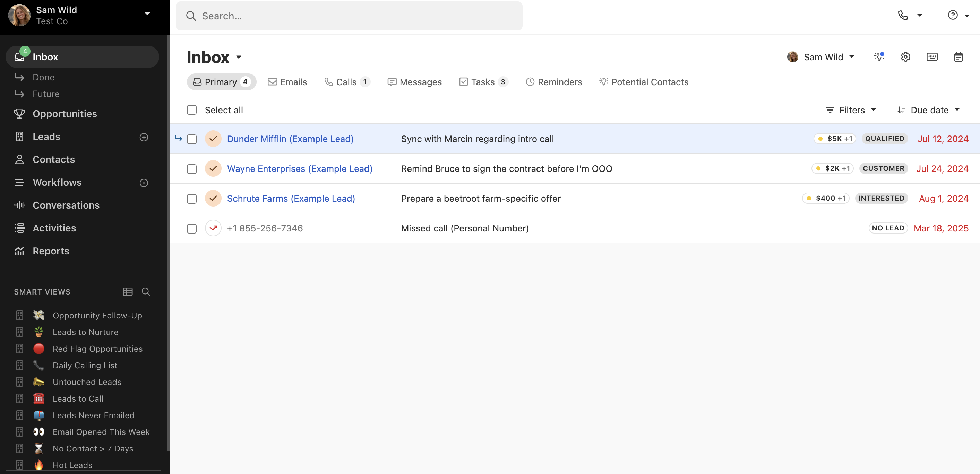980x474 pixels.
Task: Focus the Search input field
Action: 349,16
